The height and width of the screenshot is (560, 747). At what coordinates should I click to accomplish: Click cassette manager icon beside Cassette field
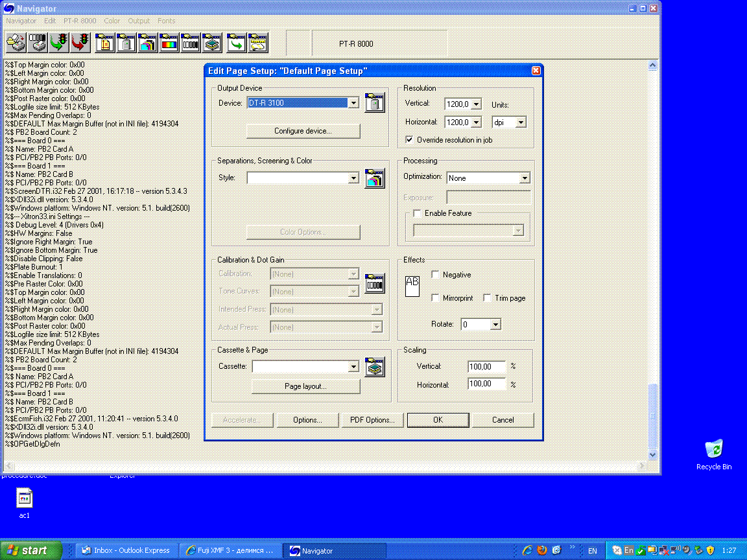[x=374, y=367]
